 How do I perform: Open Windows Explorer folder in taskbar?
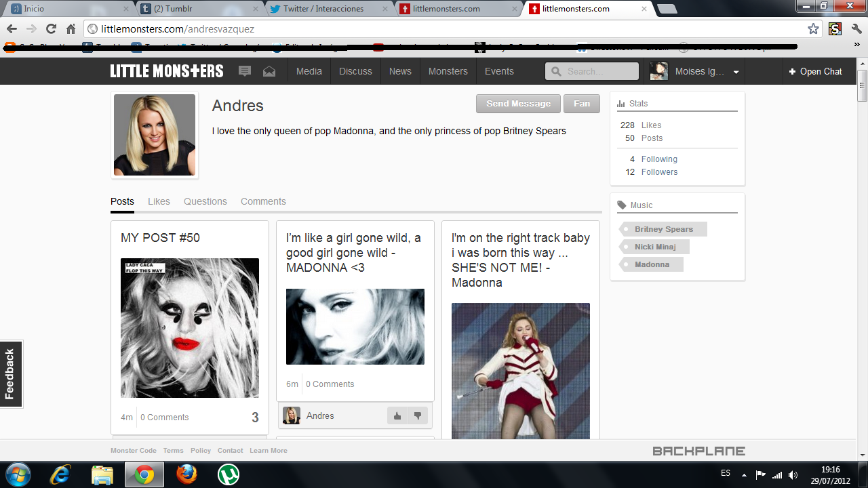[x=102, y=474]
